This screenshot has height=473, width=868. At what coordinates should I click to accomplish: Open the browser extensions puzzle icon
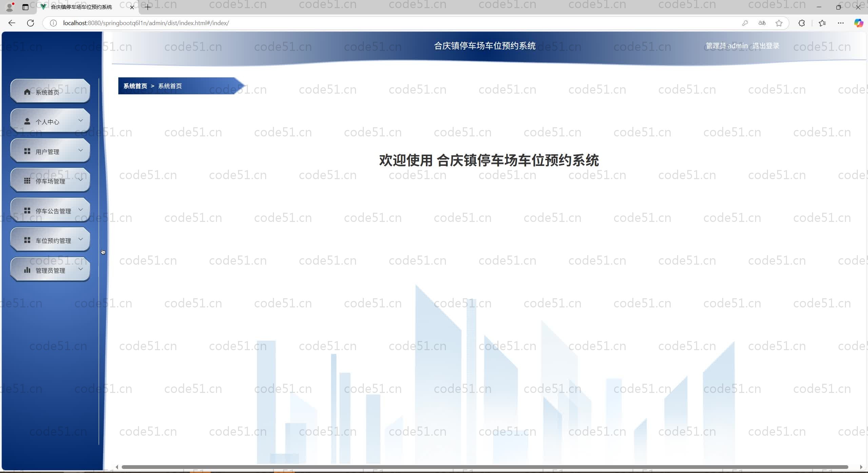pos(802,23)
